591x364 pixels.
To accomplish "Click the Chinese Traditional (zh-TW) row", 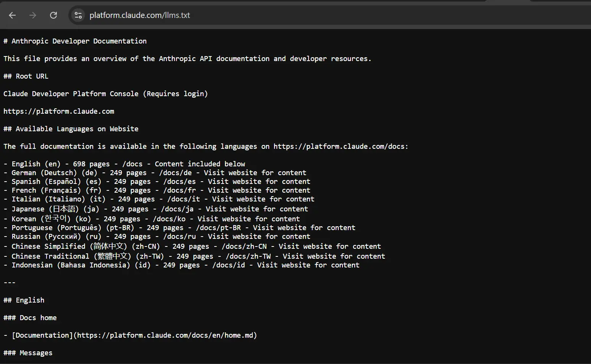I will pyautogui.click(x=194, y=256).
